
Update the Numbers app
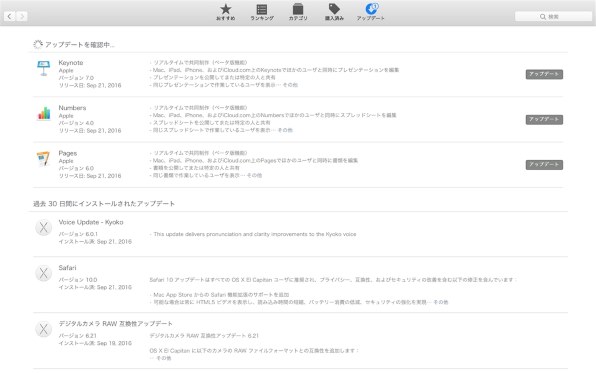(x=544, y=119)
